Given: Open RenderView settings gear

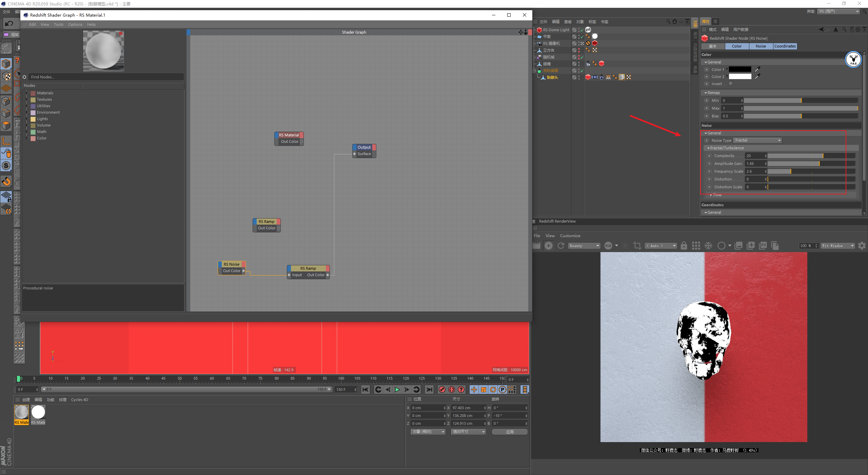Looking at the screenshot, I should pos(862,246).
